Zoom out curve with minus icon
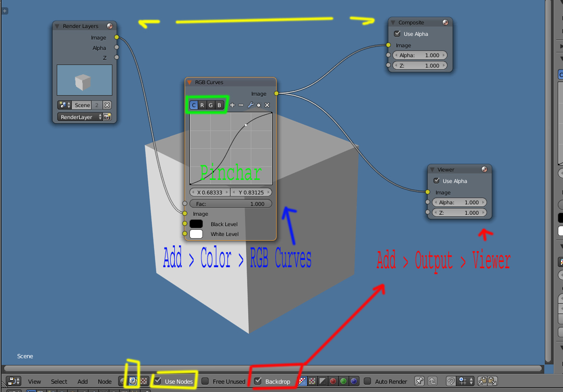 click(241, 105)
